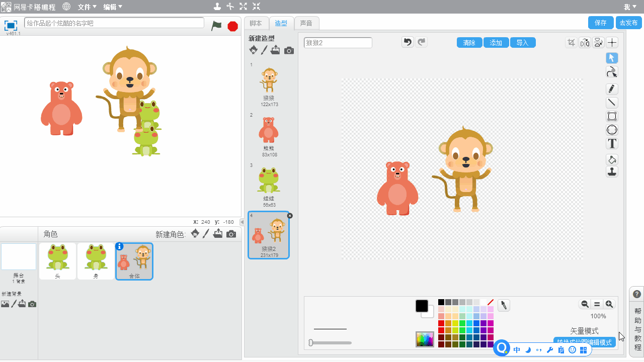Click the 保存 button
The image size is (644, 362).
(x=601, y=23)
